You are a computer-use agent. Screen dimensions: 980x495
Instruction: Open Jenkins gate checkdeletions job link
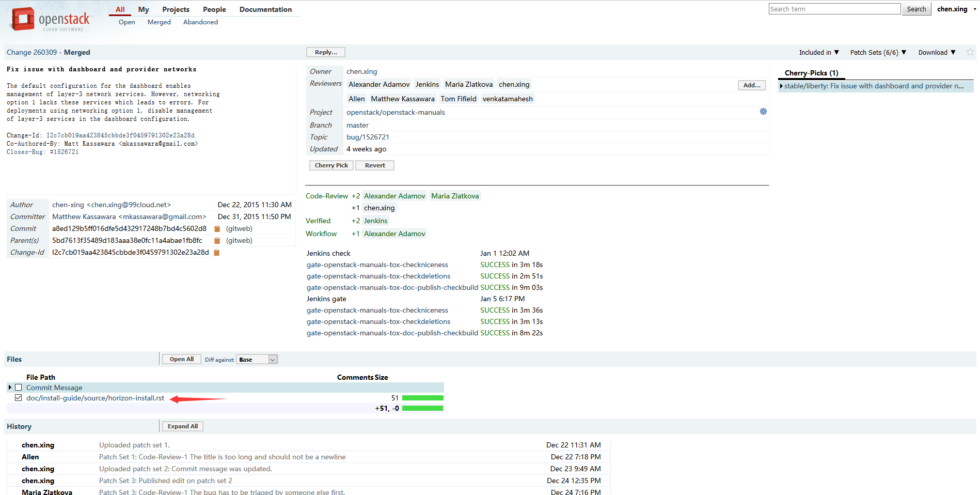pyautogui.click(x=378, y=321)
